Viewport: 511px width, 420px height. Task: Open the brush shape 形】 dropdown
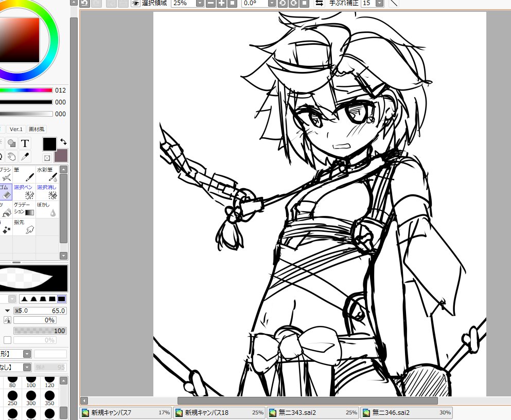pos(27,354)
